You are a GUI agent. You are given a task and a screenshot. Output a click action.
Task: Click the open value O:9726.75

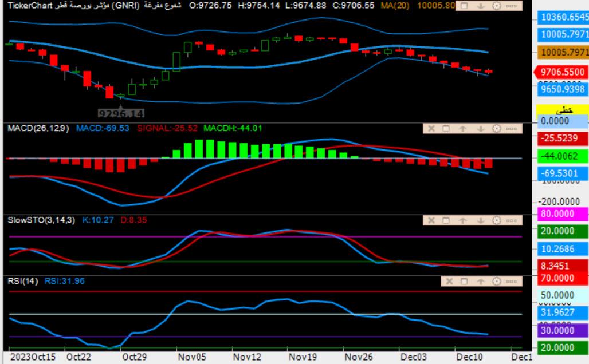pyautogui.click(x=210, y=6)
